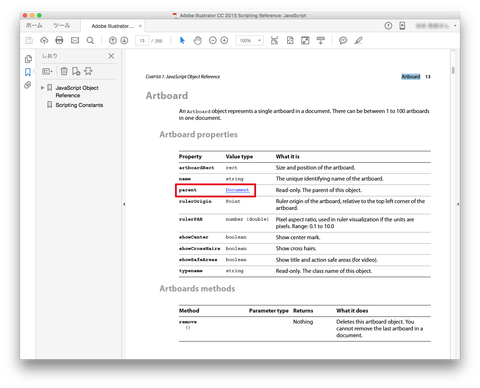
Task: Choose the selection arrow tool
Action: (182, 40)
